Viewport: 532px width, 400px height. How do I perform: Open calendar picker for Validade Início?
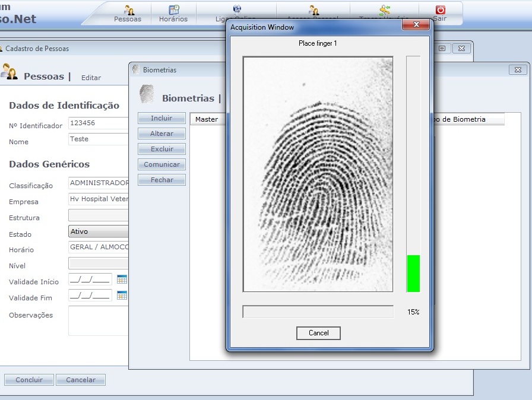click(x=122, y=279)
